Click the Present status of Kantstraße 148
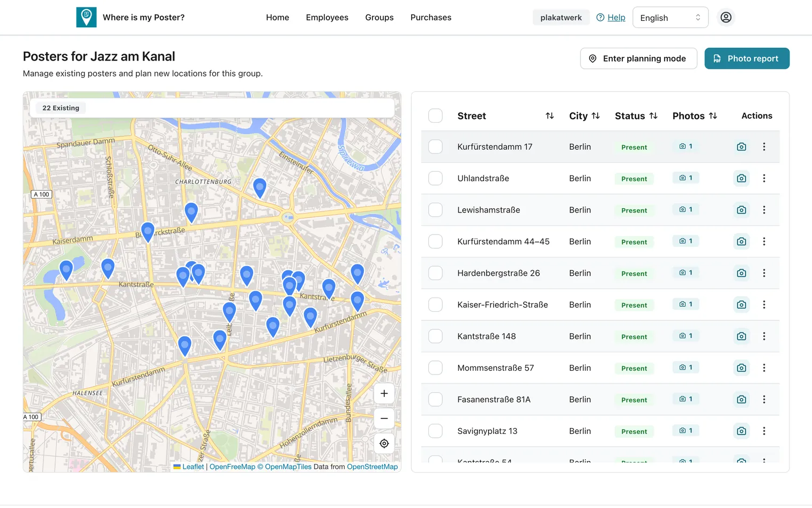 [634, 336]
